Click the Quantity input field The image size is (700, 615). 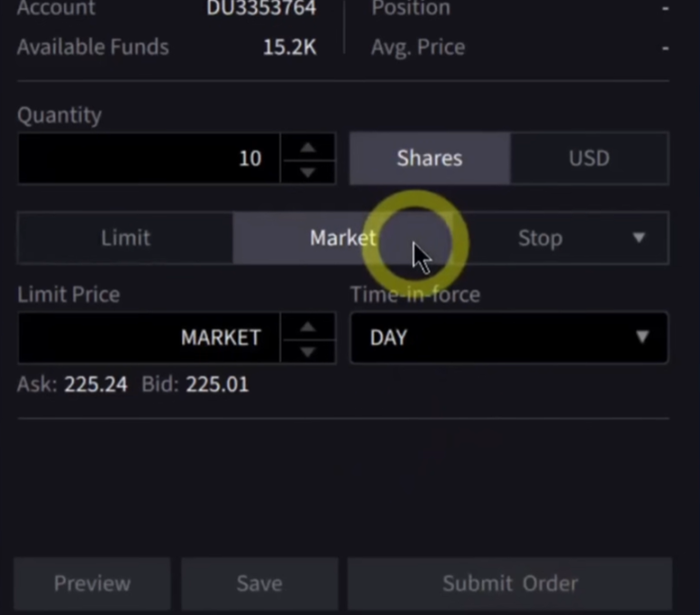tap(149, 159)
